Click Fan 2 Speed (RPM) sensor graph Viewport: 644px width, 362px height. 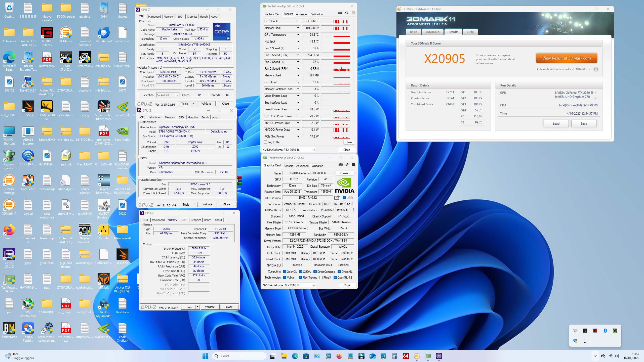(336, 69)
